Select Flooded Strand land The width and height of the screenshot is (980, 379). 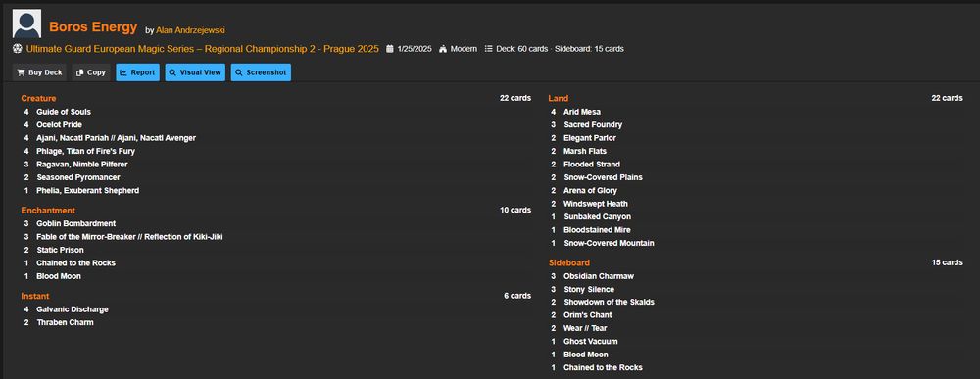592,164
